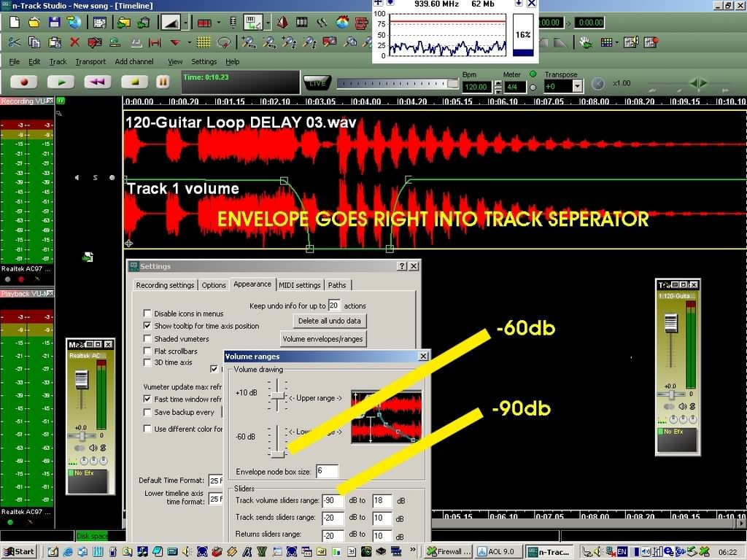This screenshot has height=560, width=747.
Task: Open the Edit menu
Action: point(34,61)
